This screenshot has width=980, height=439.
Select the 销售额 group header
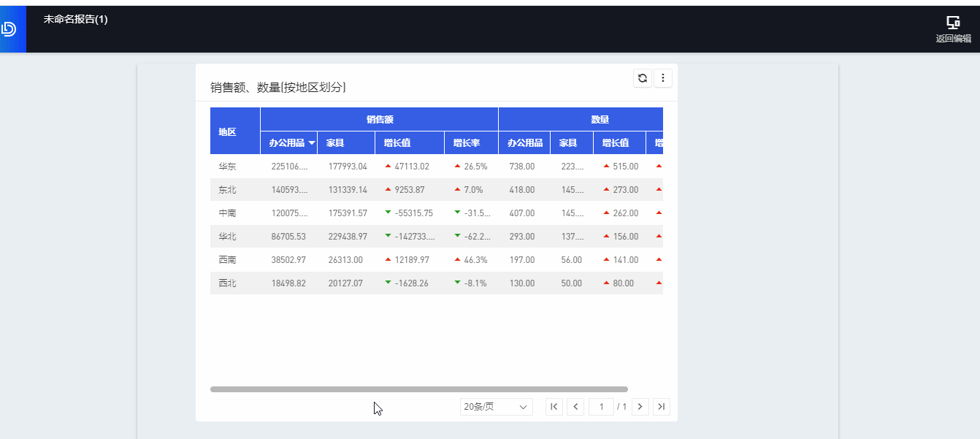point(380,119)
